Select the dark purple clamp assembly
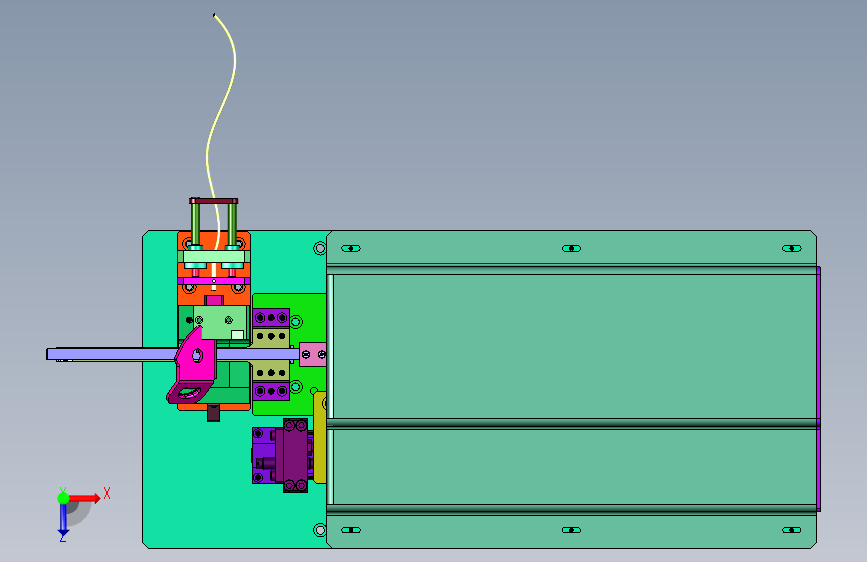This screenshot has height=562, width=867. coord(295,456)
